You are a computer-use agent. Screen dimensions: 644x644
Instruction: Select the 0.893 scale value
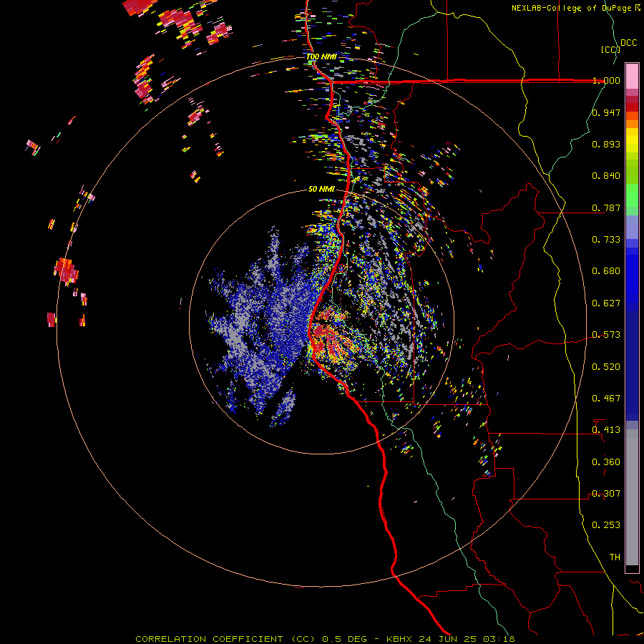coord(606,144)
